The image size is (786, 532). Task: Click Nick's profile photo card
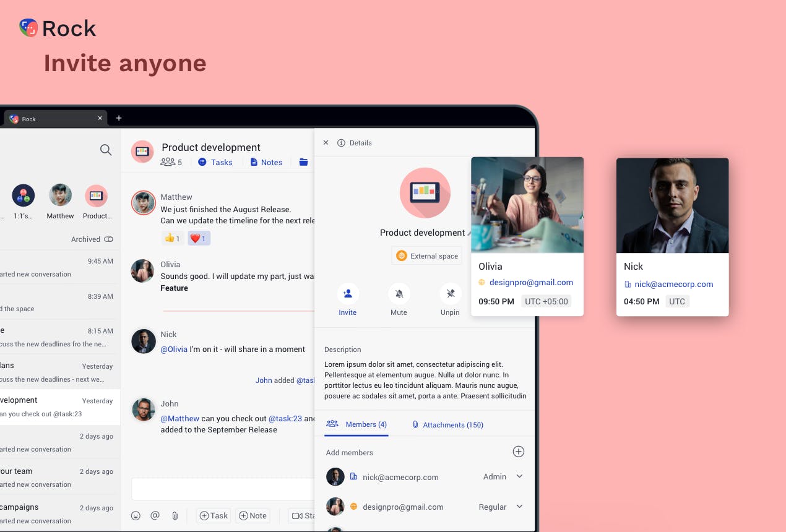tap(673, 205)
